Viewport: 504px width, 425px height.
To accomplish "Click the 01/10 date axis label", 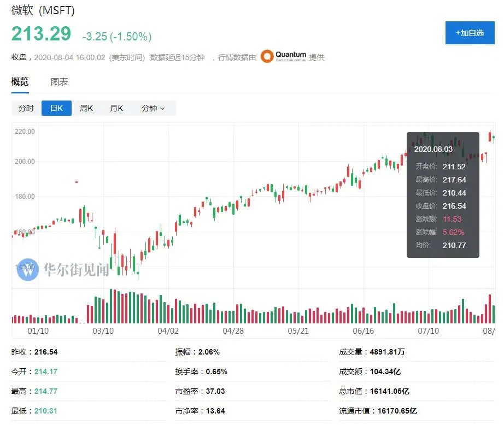I will (x=38, y=331).
